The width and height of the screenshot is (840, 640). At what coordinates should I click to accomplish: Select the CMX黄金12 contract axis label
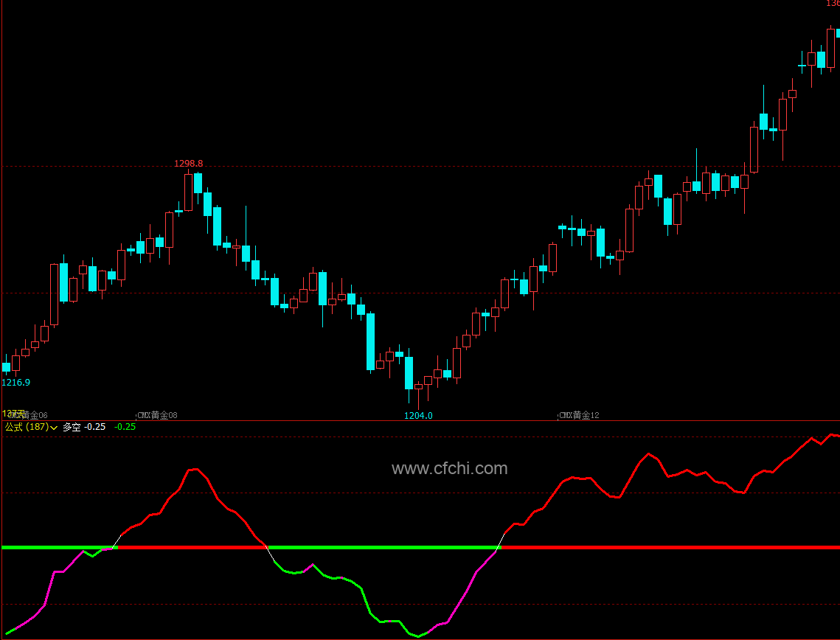(579, 415)
